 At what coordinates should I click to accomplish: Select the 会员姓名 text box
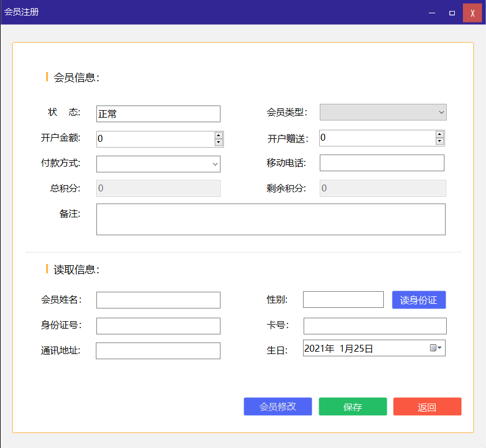[158, 300]
